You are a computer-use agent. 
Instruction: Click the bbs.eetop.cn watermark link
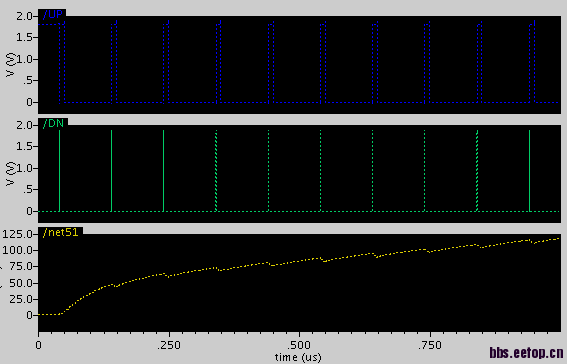526,352
